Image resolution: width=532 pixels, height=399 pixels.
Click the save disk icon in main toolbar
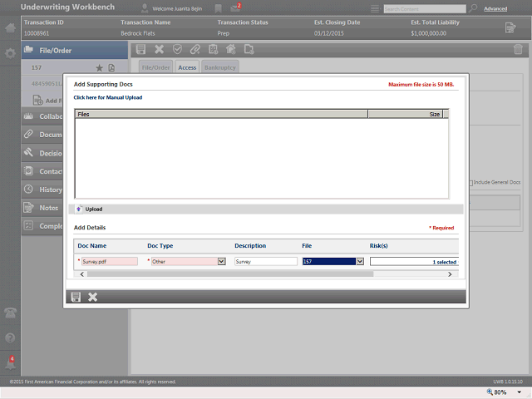pos(140,50)
